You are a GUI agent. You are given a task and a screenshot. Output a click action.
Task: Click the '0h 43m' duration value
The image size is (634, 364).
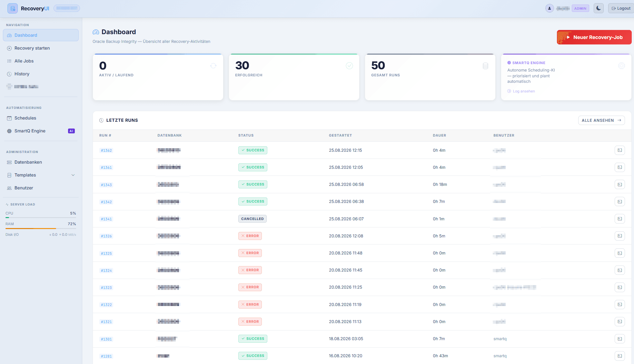pos(440,356)
